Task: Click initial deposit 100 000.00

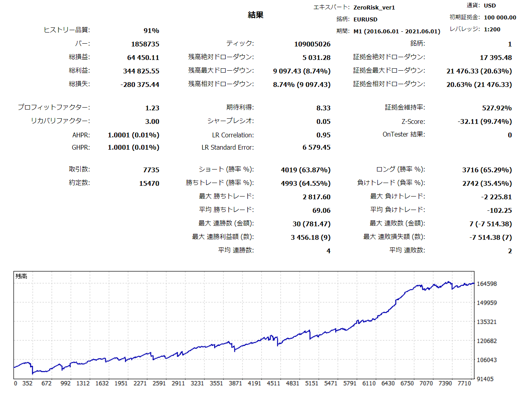Action: click(500, 17)
